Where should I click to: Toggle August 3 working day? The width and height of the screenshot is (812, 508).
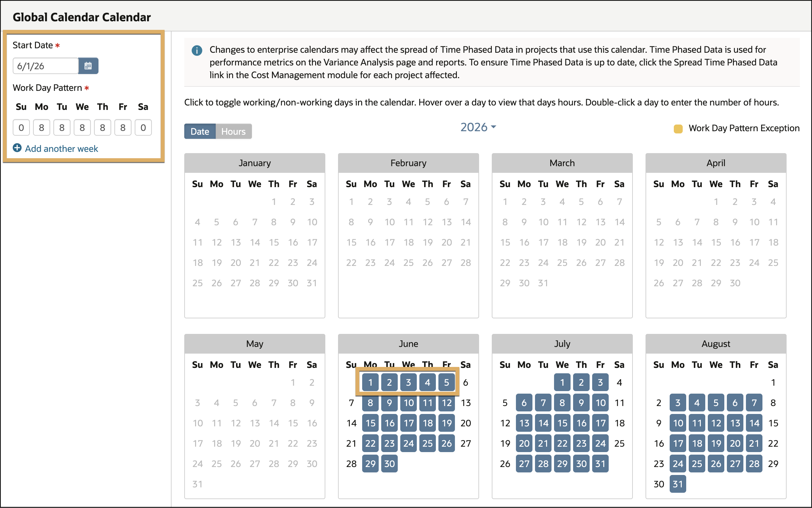pyautogui.click(x=678, y=403)
